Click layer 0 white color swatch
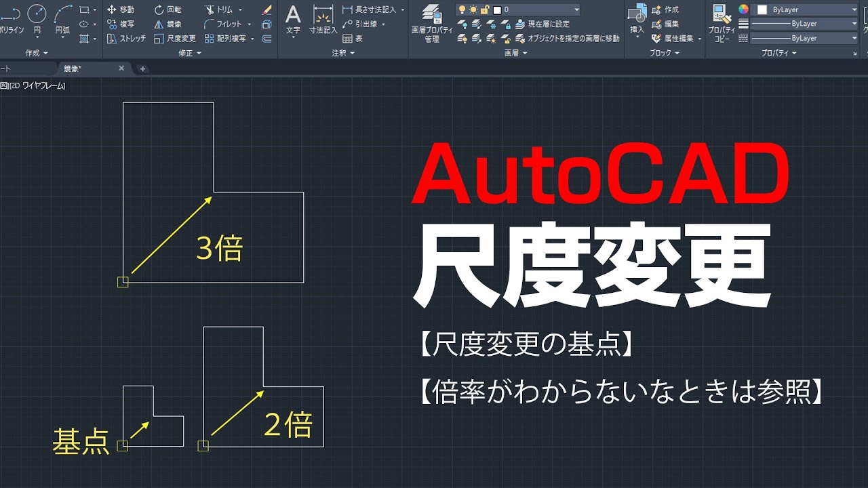This screenshot has height=488, width=868. pos(497,9)
